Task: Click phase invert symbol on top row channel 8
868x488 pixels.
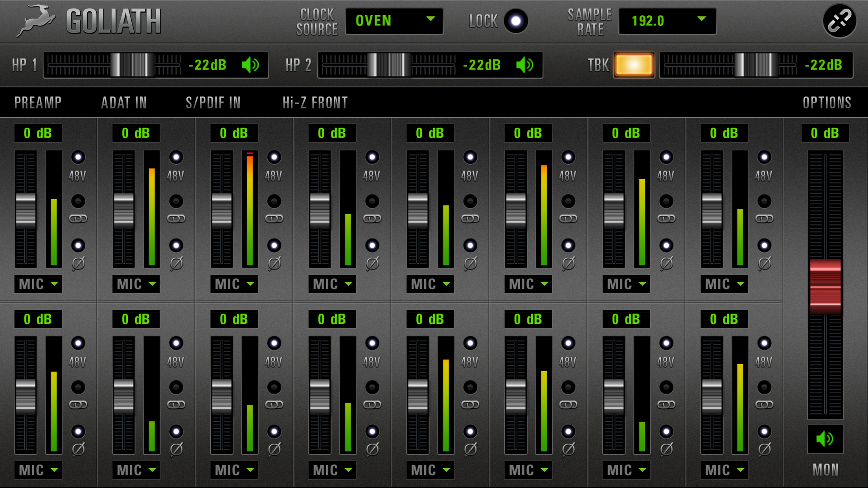Action: (x=764, y=263)
